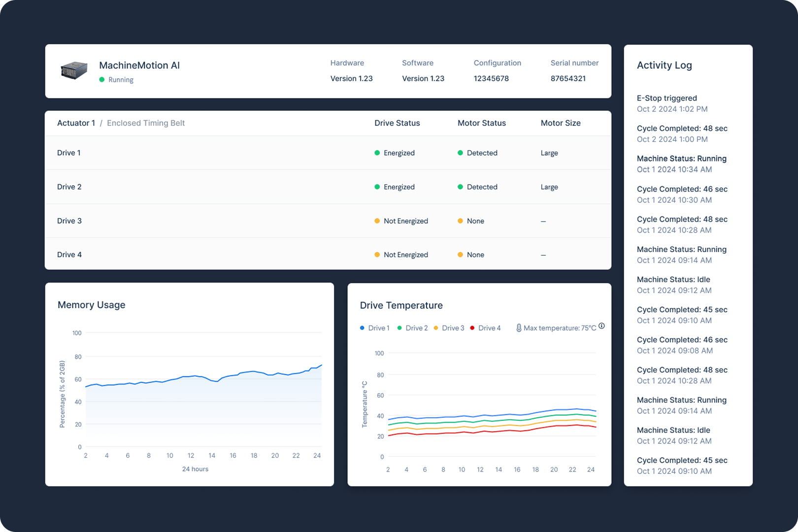The height and width of the screenshot is (532, 798).
Task: Click the Energized status dot for Drive 1
Action: pyautogui.click(x=378, y=153)
